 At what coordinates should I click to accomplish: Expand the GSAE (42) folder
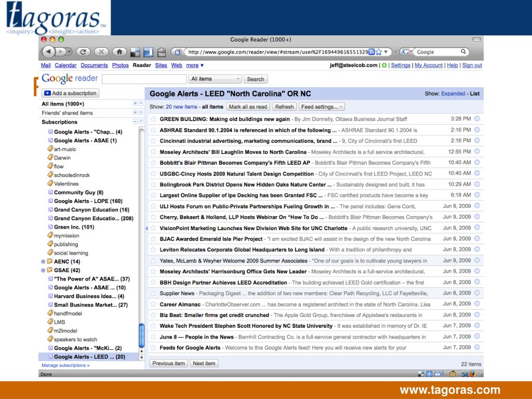(43, 270)
